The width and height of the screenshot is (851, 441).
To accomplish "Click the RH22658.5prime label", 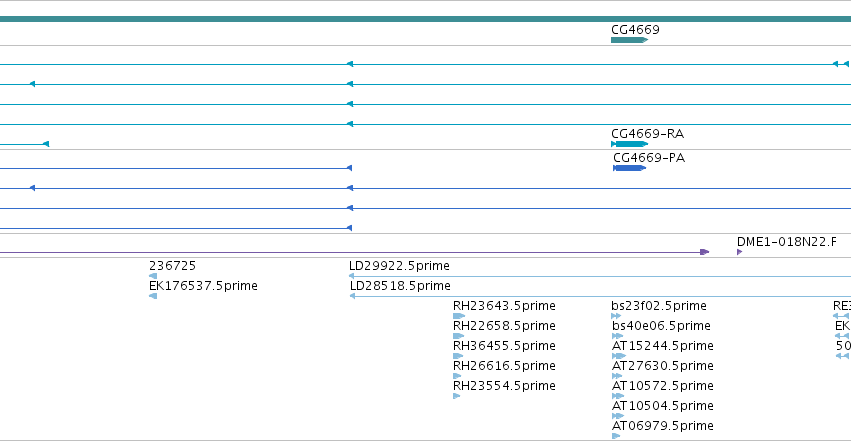I will coord(504,326).
